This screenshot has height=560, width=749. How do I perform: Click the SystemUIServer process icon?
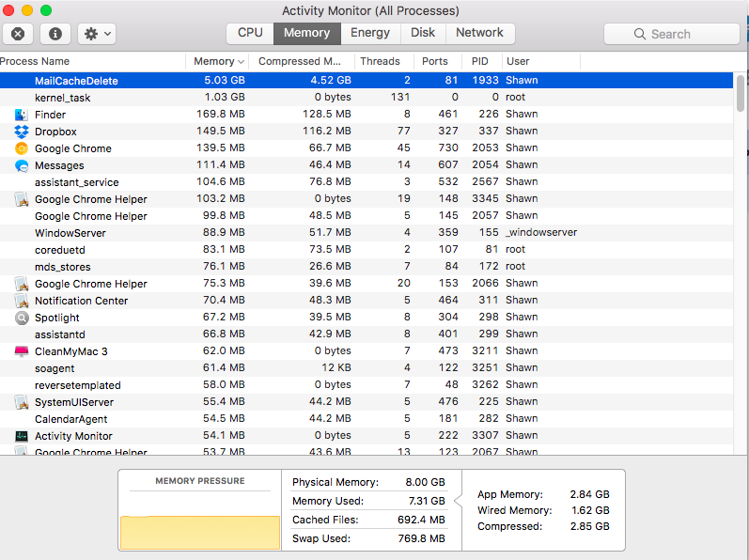click(x=22, y=402)
